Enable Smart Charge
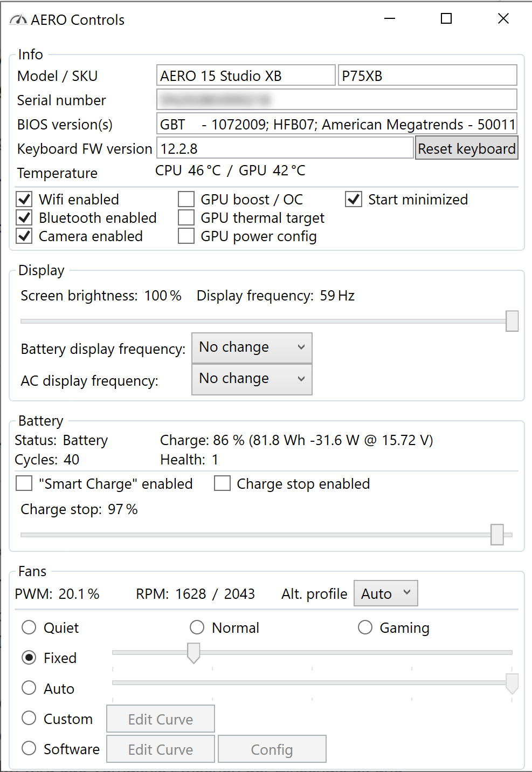This screenshot has width=532, height=772. point(24,483)
